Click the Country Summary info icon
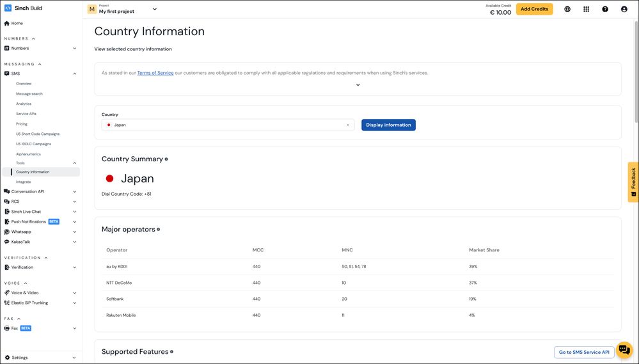Image resolution: width=639 pixels, height=364 pixels. click(x=166, y=159)
